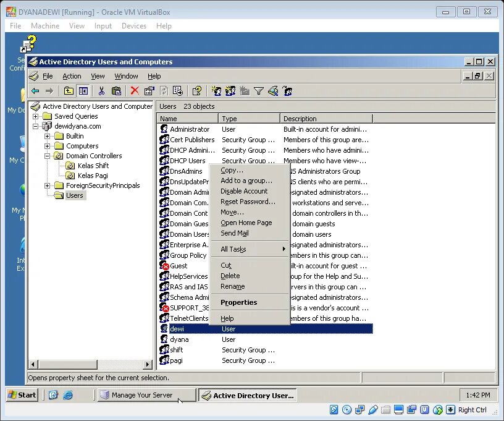Click the tree pane horizontal scrollbar thumb
Viewport: 504px width, 421px height.
[67, 364]
